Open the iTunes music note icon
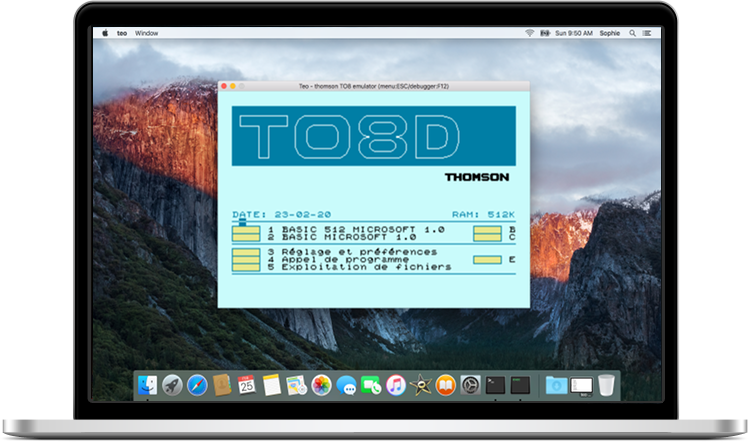The image size is (749, 442). click(x=396, y=385)
